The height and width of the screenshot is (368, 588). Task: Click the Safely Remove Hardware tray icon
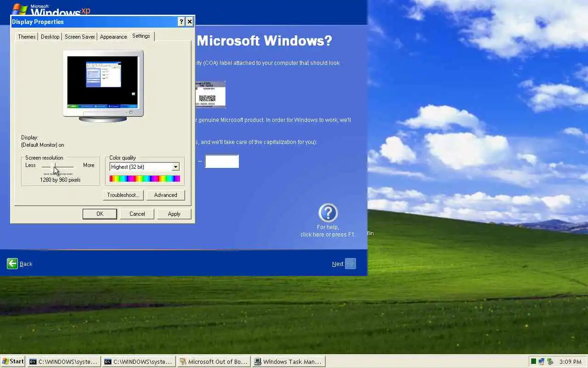point(550,362)
